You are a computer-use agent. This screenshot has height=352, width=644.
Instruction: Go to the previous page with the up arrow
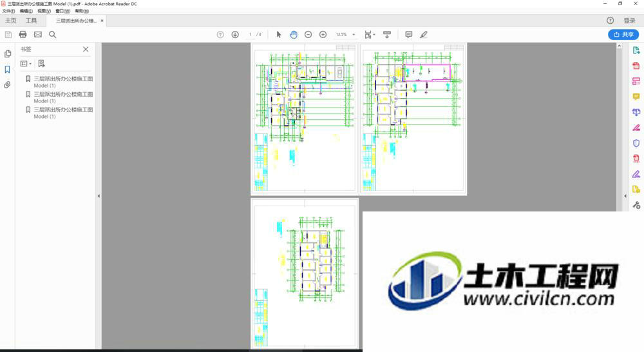(x=220, y=35)
